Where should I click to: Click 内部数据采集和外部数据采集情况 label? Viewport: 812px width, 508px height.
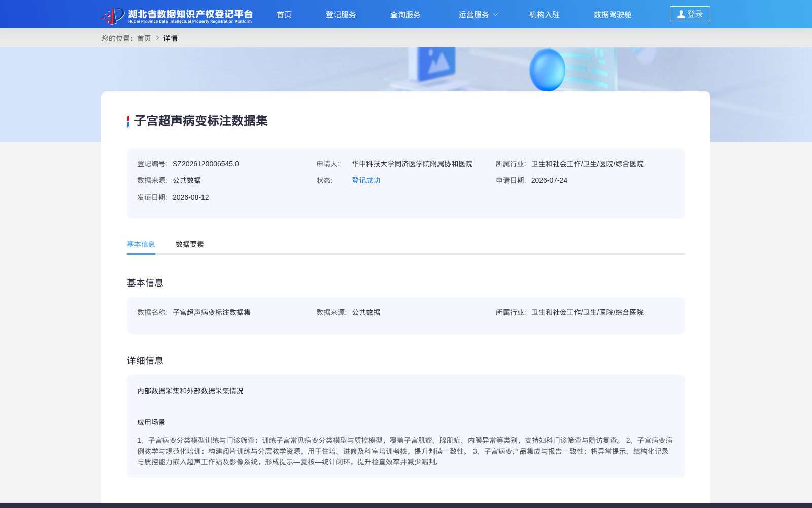(190, 391)
